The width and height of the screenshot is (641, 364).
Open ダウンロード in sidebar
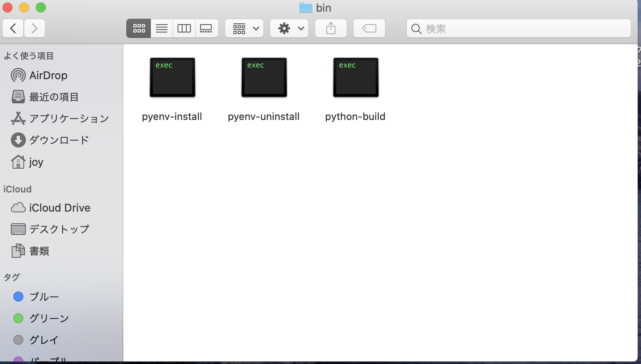tap(62, 140)
